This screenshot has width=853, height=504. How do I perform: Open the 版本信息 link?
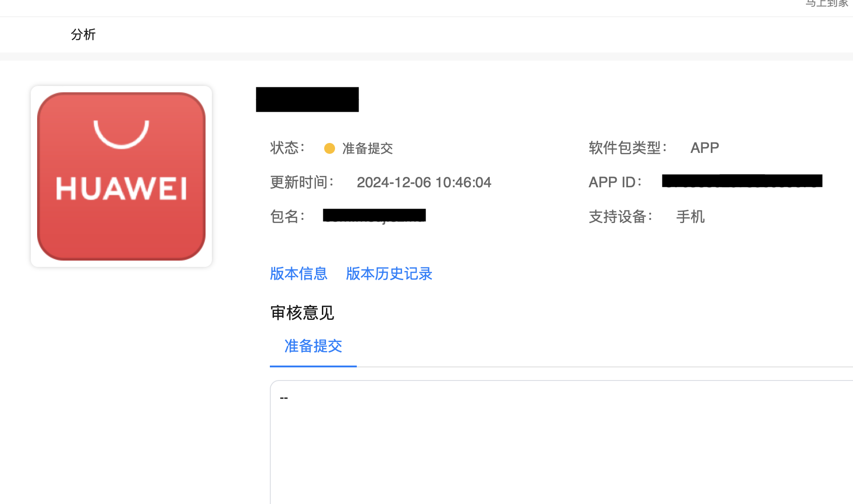click(299, 274)
